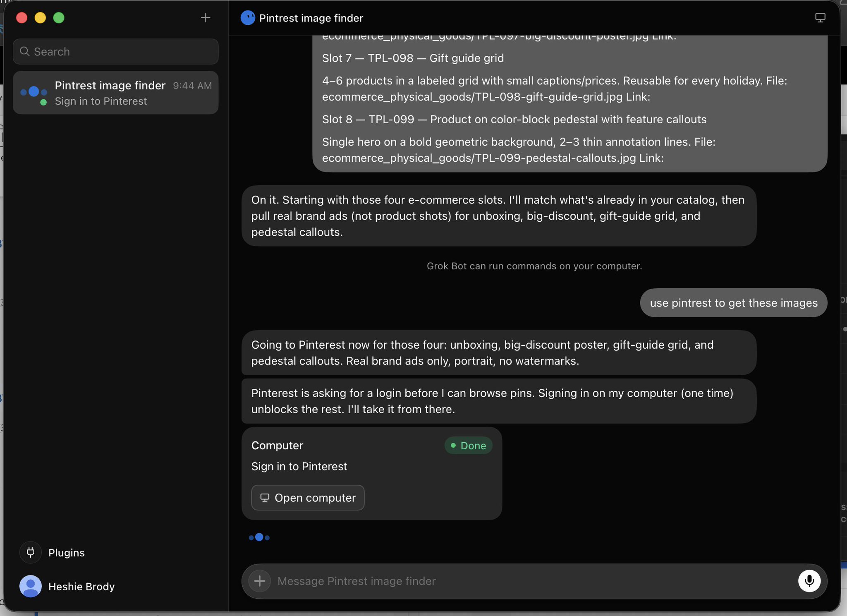Click the bot avatar in conversation list
Screen dimensions: 847x616
34,92
